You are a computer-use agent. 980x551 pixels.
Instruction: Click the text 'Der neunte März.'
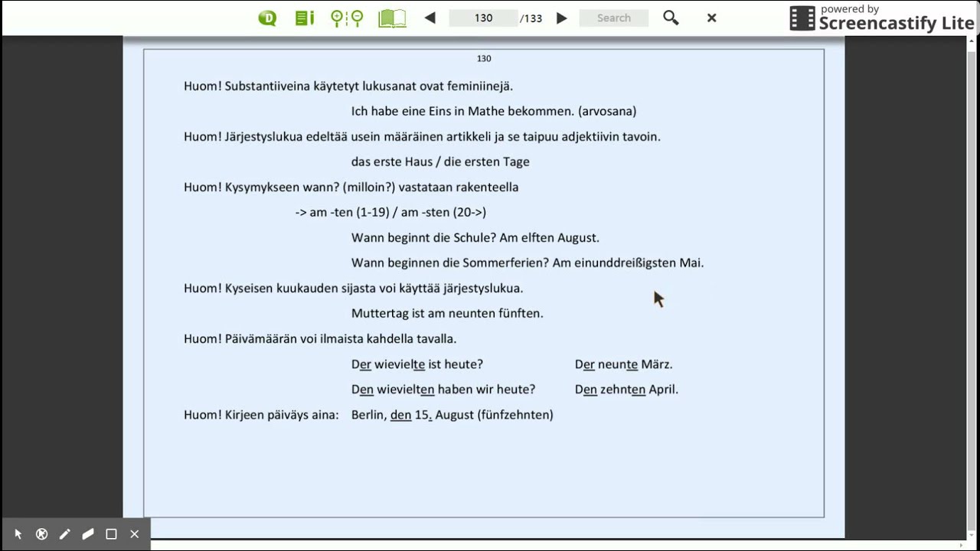pyautogui.click(x=623, y=364)
